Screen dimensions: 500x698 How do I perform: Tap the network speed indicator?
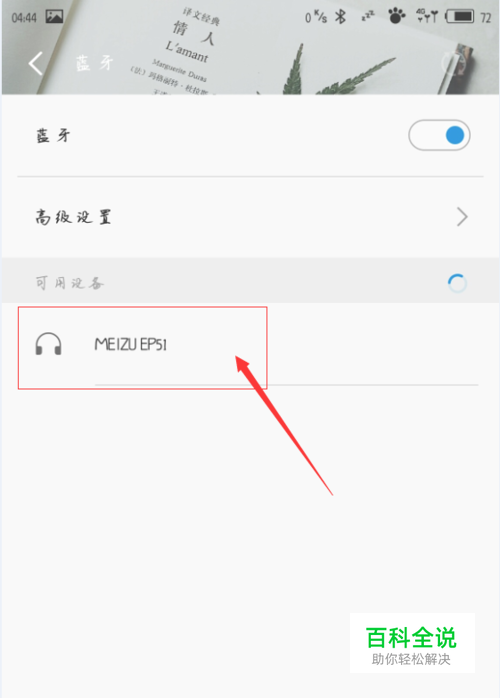(x=316, y=17)
